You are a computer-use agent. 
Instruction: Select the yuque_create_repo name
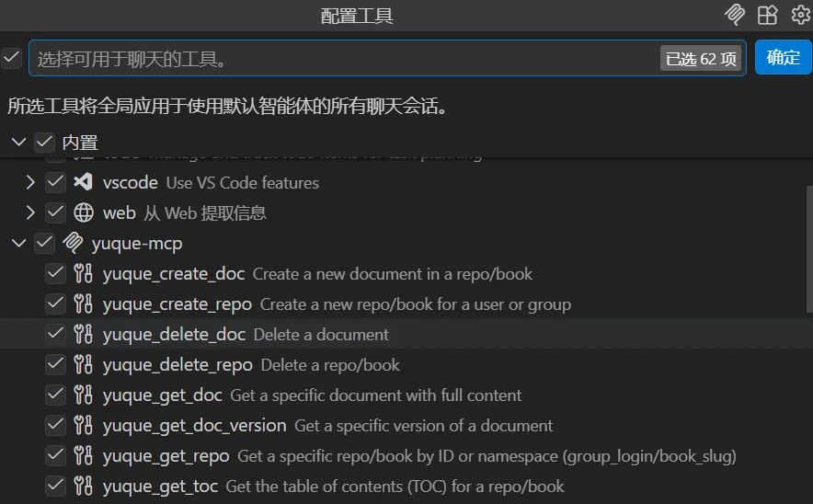pos(177,304)
